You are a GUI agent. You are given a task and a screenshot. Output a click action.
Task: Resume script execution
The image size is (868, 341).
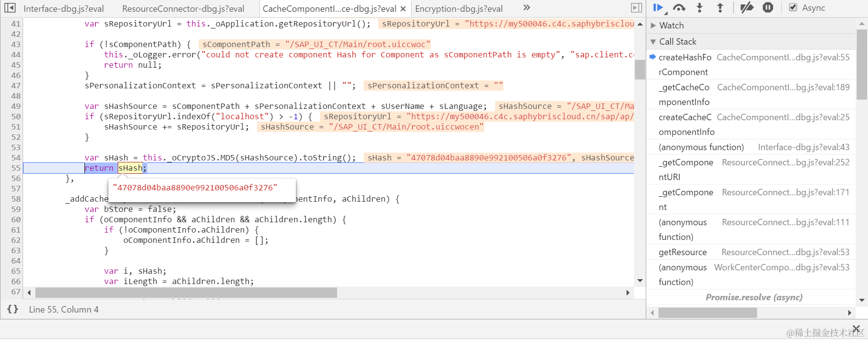[658, 7]
